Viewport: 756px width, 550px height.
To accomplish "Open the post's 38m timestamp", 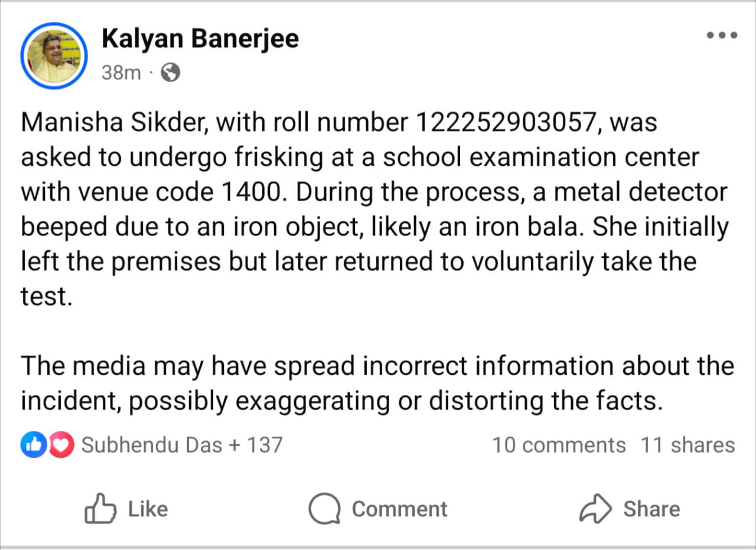I will pos(121,73).
